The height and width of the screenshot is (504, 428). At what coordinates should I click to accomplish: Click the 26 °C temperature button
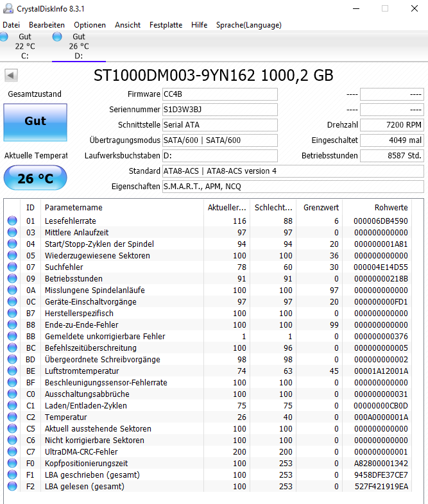[35, 178]
